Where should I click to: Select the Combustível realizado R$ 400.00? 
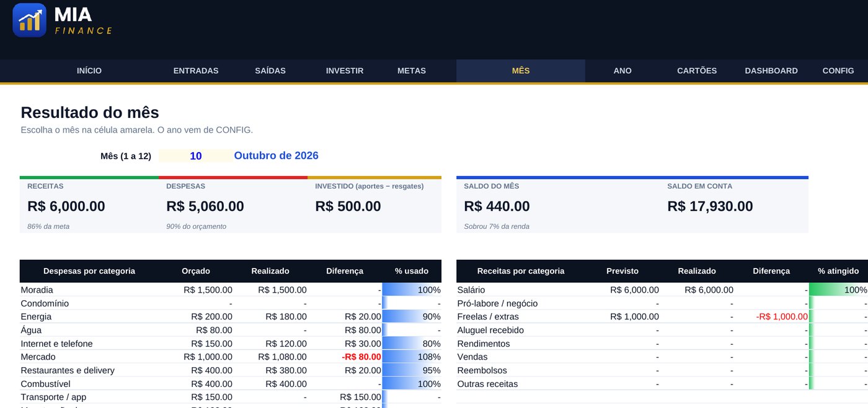(286, 384)
